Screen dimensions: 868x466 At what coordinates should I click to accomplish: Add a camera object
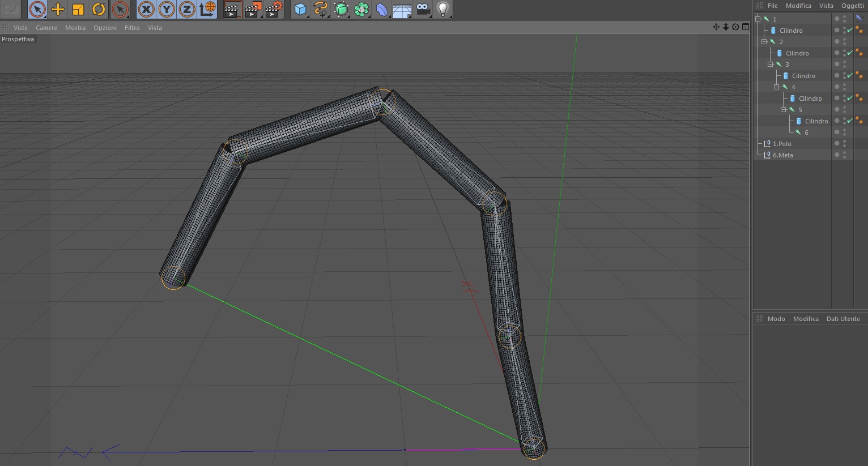[423, 9]
